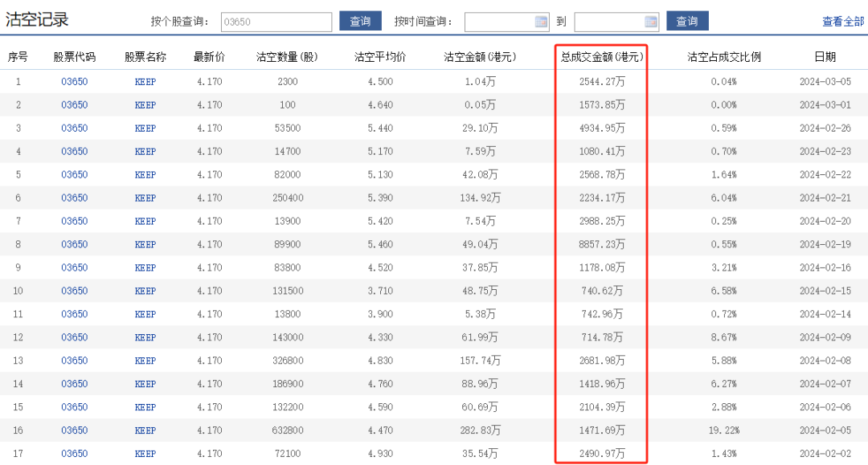Viewport: 868px width, 465px height.
Task: Select the date 2024-02-14 cell
Action: click(x=825, y=313)
